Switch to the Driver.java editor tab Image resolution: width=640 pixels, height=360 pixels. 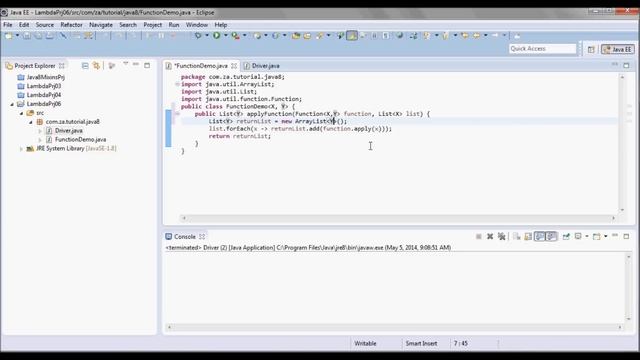pos(262,66)
